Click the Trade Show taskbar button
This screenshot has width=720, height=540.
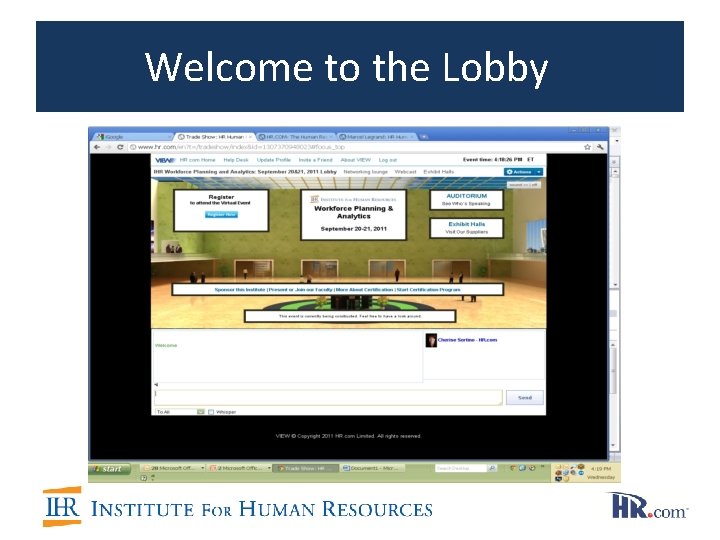(x=305, y=468)
